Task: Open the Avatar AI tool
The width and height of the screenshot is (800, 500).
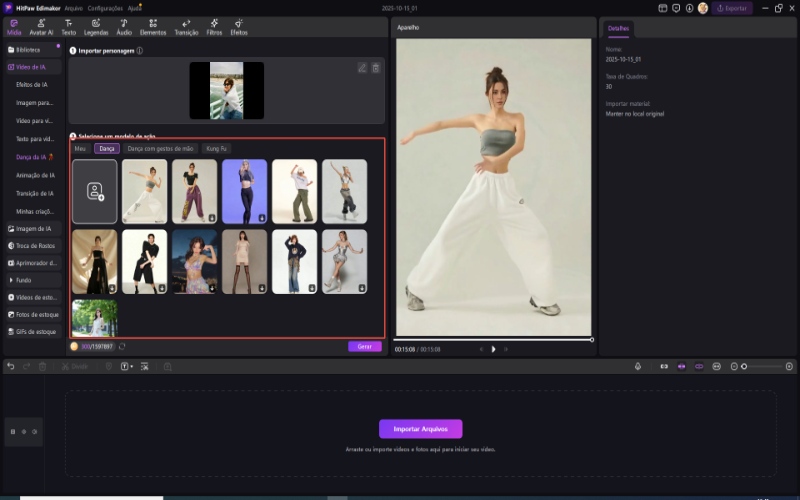Action: 41,26
